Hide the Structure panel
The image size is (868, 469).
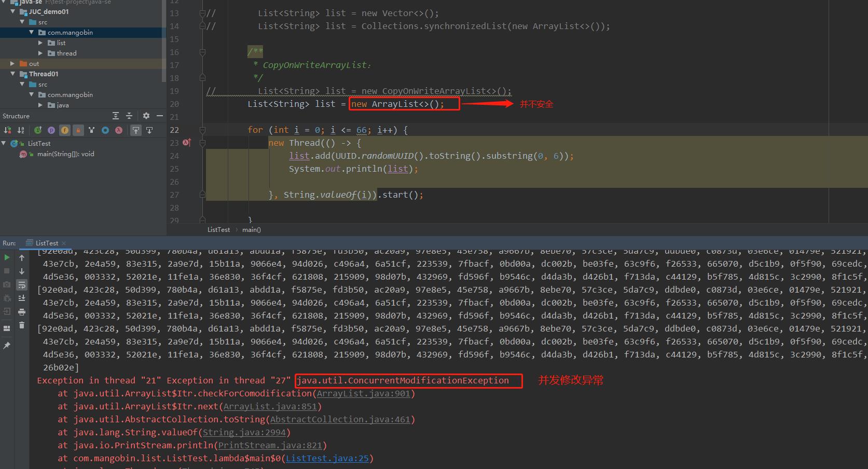[160, 116]
